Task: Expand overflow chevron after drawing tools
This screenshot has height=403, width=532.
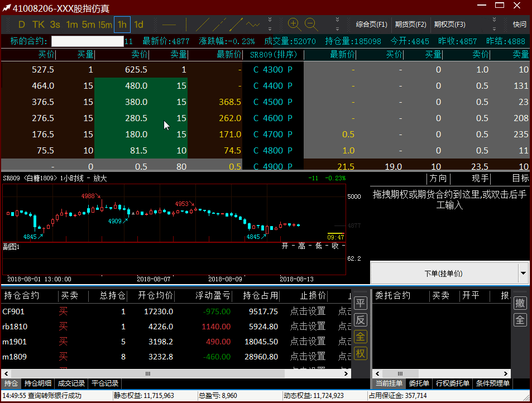Action: tap(270, 24)
